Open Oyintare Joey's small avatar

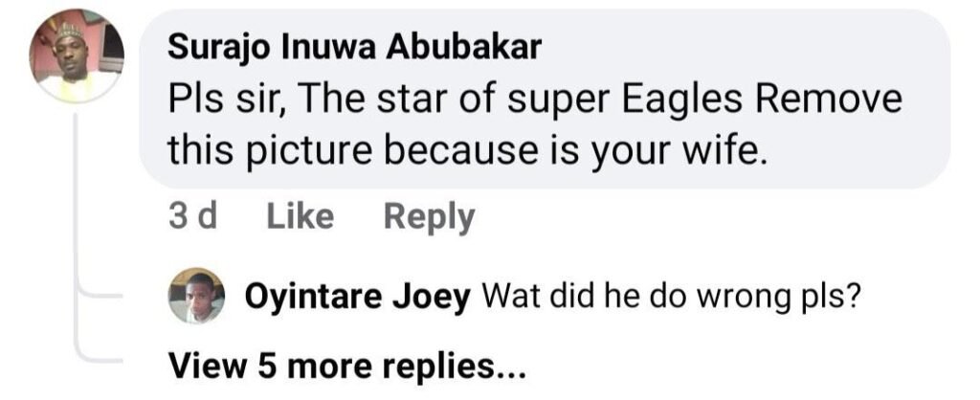[x=196, y=296]
